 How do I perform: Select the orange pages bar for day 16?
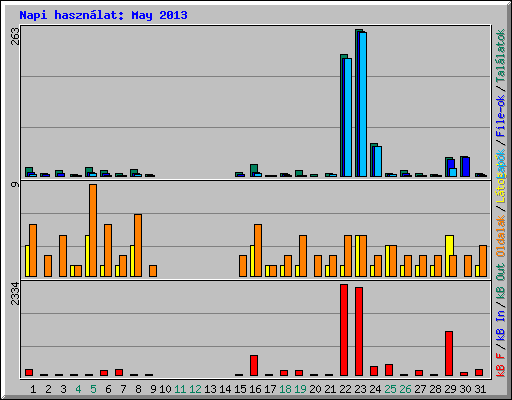pyautogui.click(x=258, y=250)
